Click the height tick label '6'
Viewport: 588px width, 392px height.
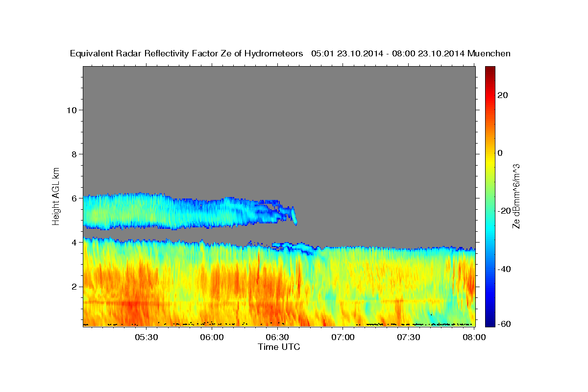73,198
